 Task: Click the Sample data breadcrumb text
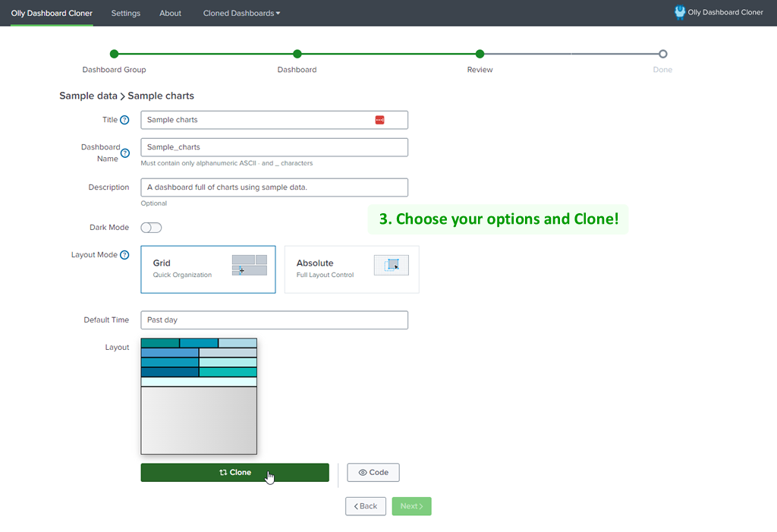[x=88, y=96]
